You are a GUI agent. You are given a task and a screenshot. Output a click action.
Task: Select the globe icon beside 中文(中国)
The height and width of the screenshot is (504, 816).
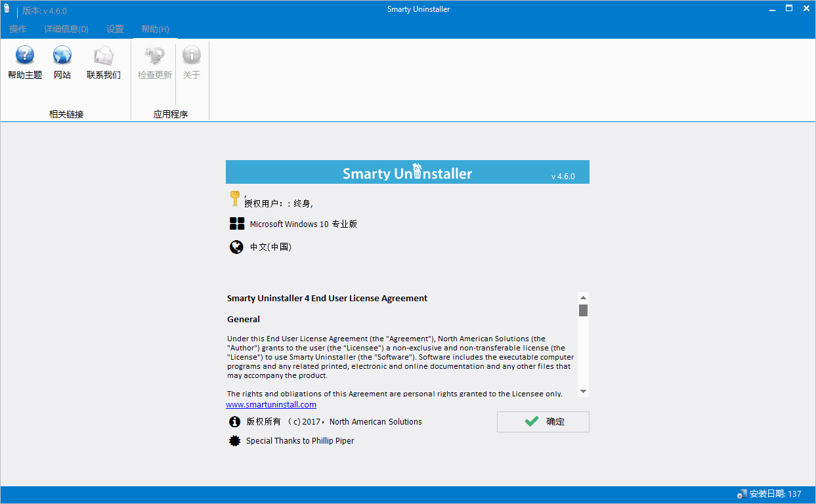[x=236, y=247]
